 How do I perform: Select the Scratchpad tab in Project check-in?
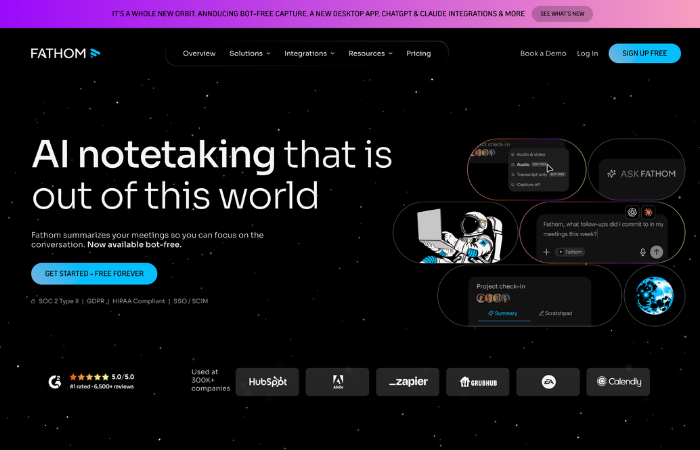coord(555,313)
